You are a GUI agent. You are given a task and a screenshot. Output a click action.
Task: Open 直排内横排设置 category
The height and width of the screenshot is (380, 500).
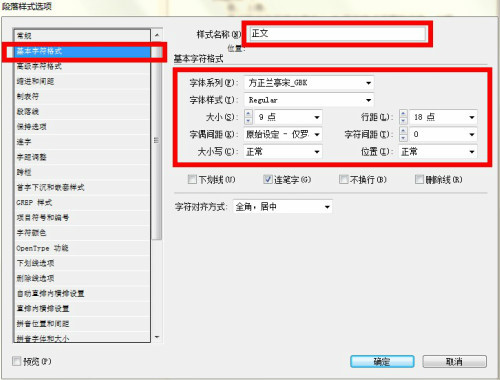tap(82, 309)
